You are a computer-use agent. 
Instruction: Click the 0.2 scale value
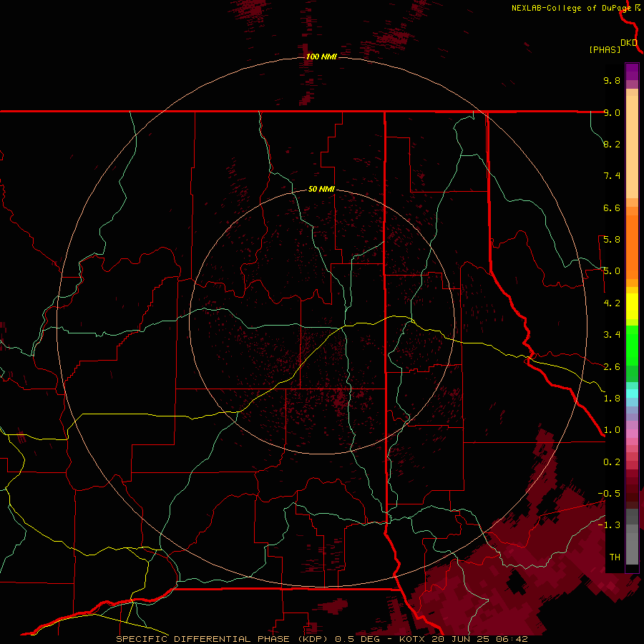tap(612, 462)
